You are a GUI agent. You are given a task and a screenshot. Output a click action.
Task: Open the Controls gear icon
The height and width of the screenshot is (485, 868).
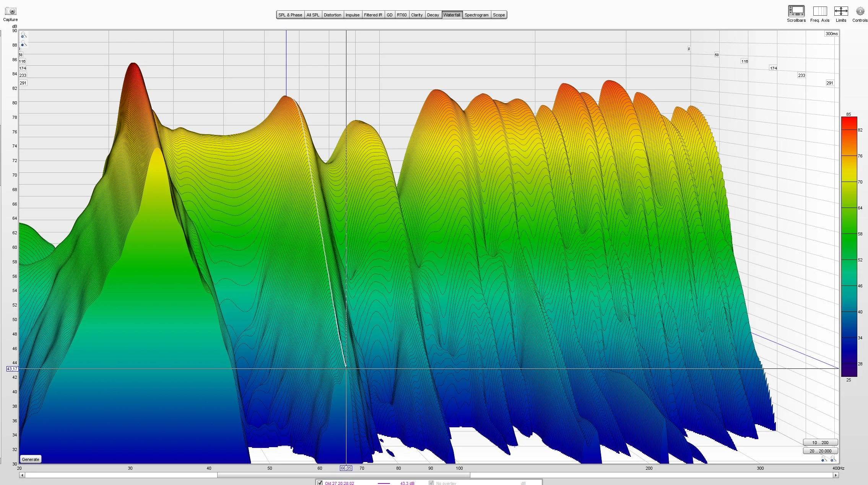[860, 11]
